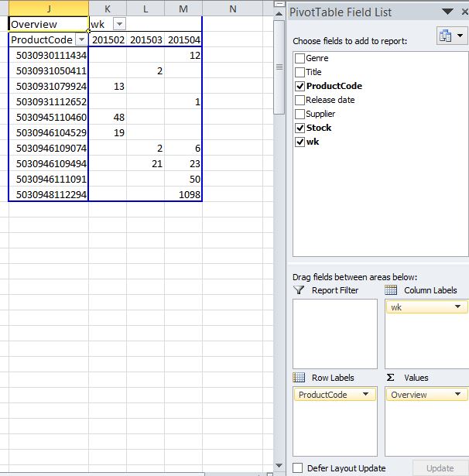Click the Stock field name in the list
This screenshot has width=469, height=476.
(x=319, y=128)
